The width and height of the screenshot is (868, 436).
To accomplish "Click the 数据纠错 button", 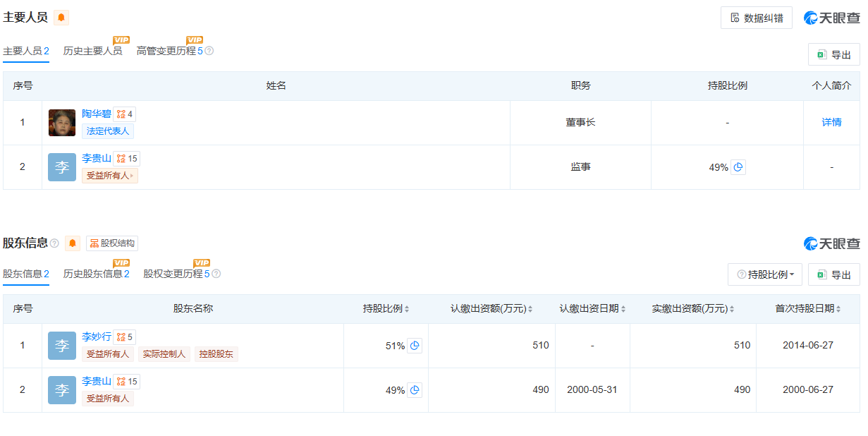I will pos(756,18).
